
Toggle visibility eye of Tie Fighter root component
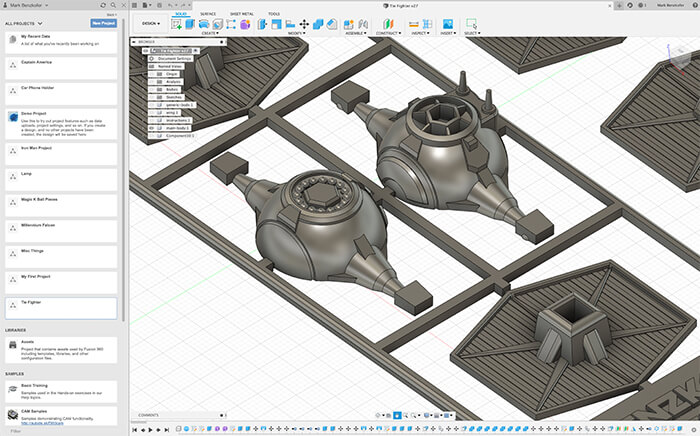coord(146,51)
